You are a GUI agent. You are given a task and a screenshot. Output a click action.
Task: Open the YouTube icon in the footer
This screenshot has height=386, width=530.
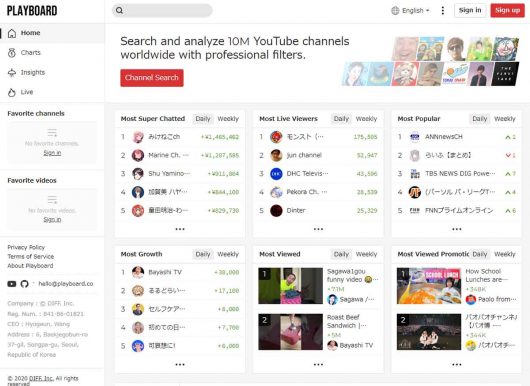point(12,284)
